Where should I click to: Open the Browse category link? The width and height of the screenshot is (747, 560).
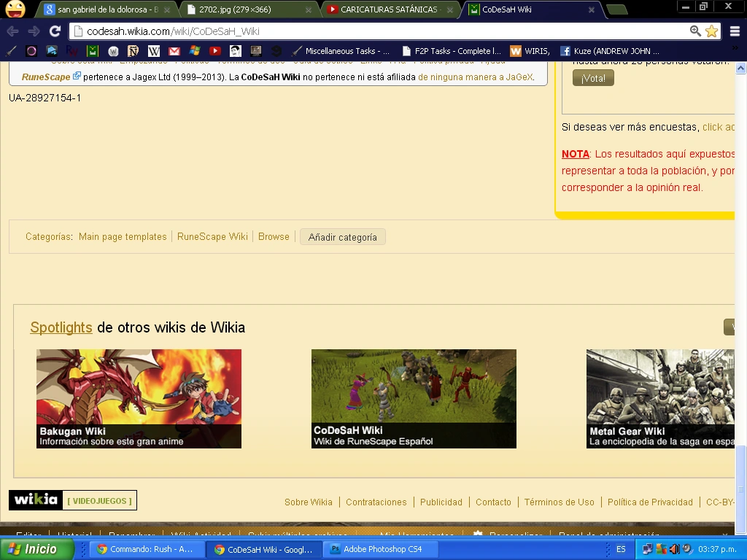pos(274,237)
